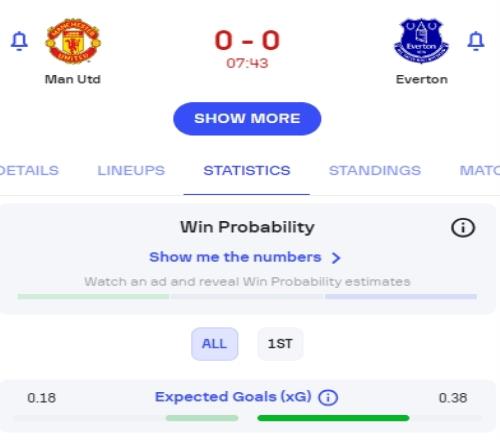Select the STATISTICS tab
This screenshot has height=440, width=500.
(x=247, y=170)
